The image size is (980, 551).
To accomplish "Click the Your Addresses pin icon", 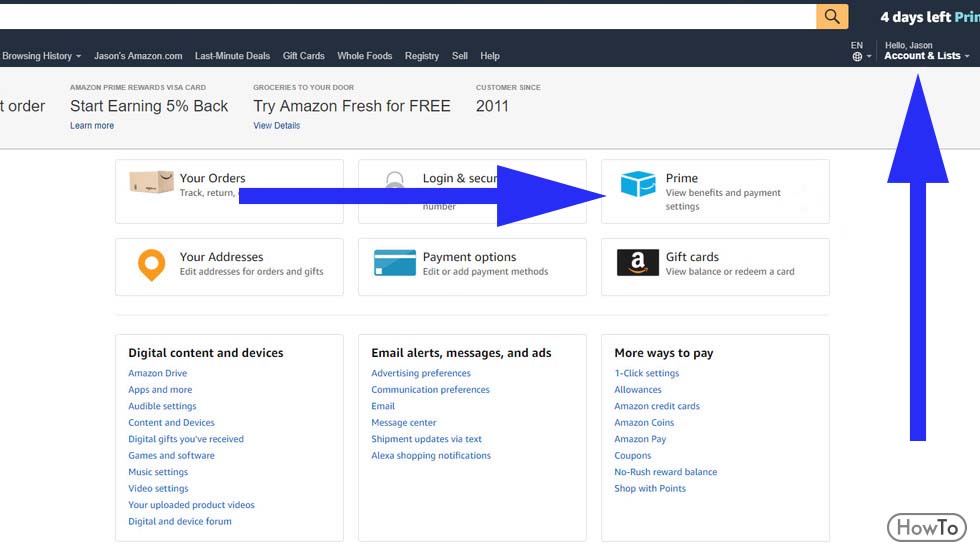I will [151, 265].
